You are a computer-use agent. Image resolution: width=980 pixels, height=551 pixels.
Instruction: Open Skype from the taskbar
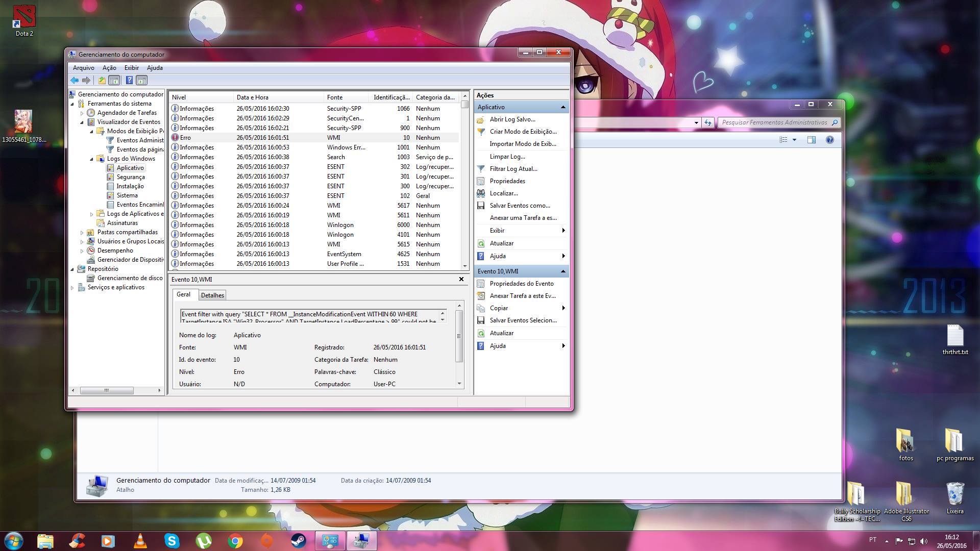click(172, 541)
